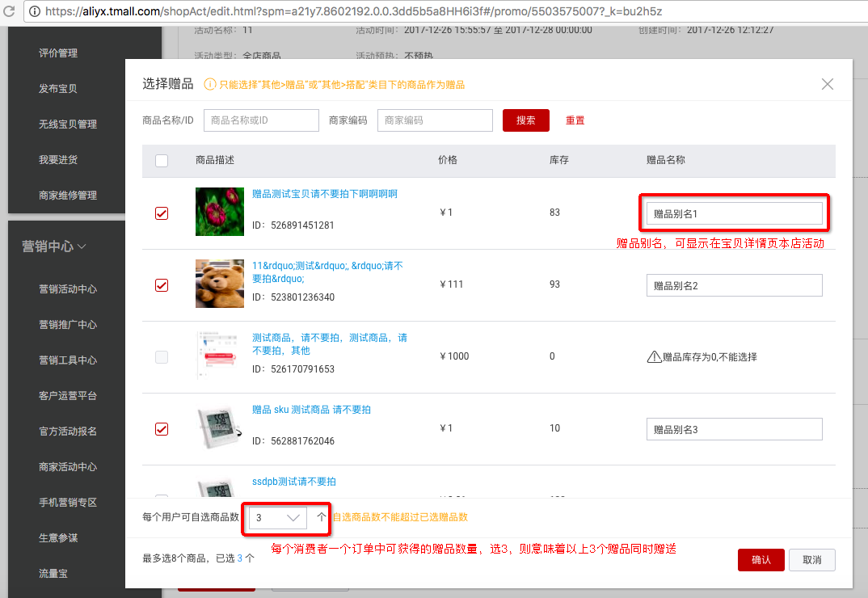
Task: Click the 商品名称或ID input field
Action: pyautogui.click(x=261, y=120)
